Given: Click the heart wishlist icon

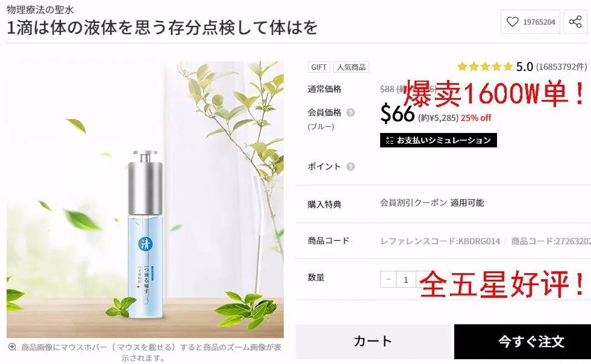Looking at the screenshot, I should (x=512, y=22).
